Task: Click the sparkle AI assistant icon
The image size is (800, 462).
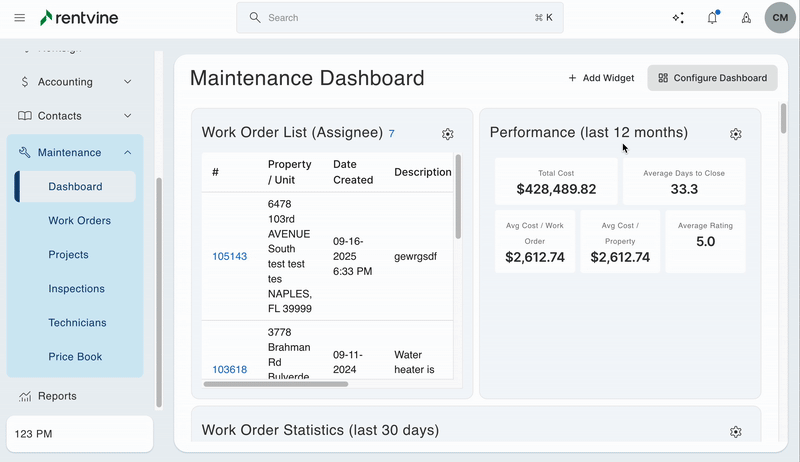Action: tap(678, 18)
